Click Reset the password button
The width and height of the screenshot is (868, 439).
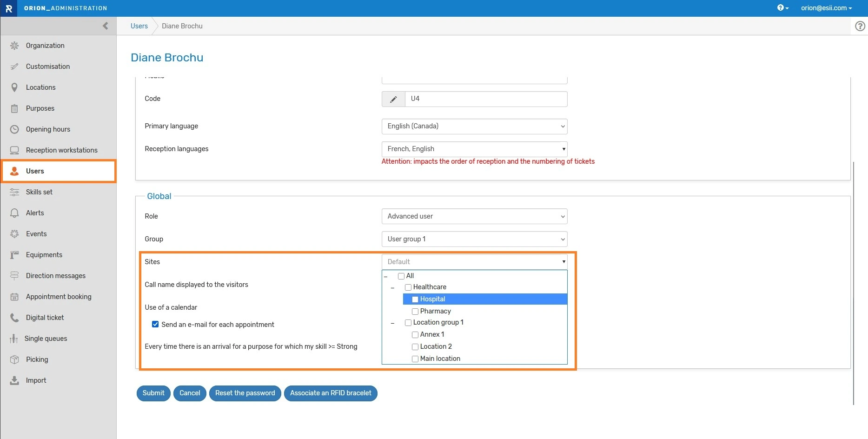pyautogui.click(x=245, y=393)
